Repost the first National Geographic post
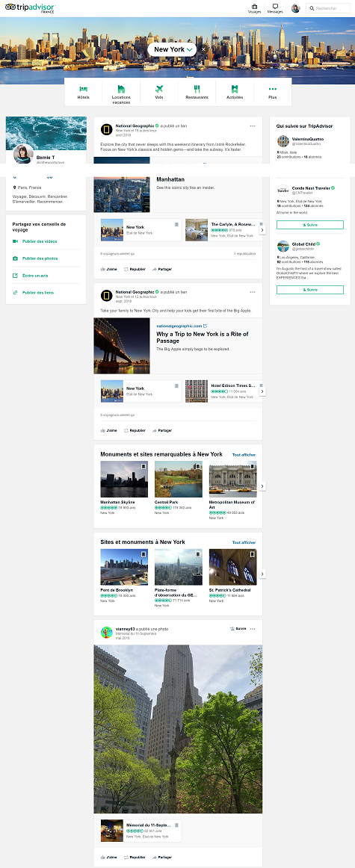The width and height of the screenshot is (355, 868). pos(135,269)
